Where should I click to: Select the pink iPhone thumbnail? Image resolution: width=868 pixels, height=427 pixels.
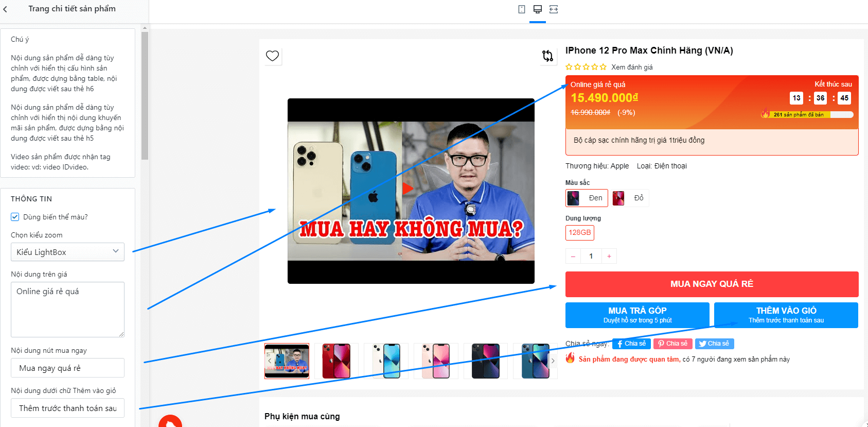(x=436, y=361)
